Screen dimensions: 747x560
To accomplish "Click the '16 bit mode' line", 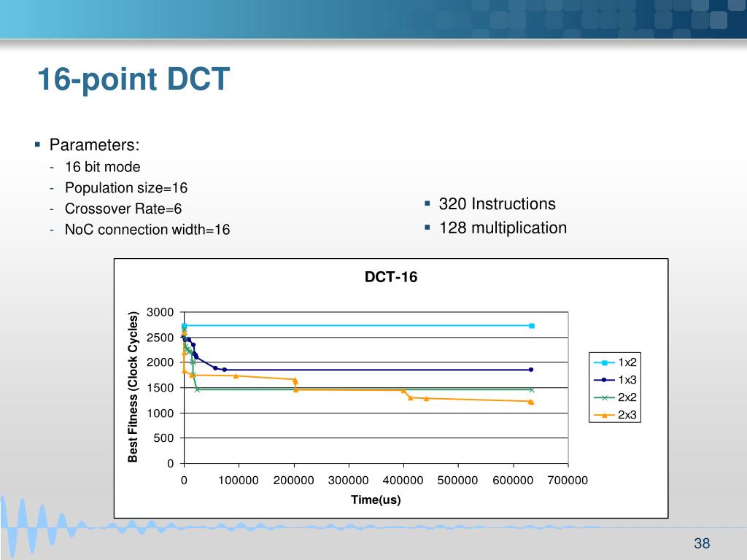I will click(x=102, y=167).
